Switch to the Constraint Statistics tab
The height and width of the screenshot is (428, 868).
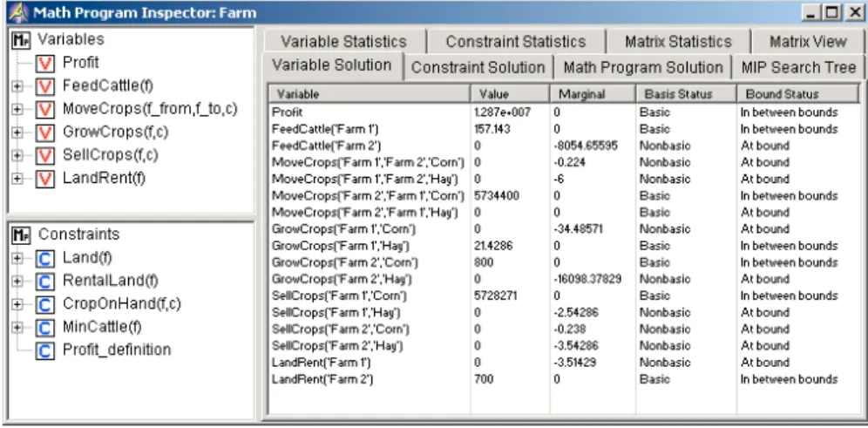[x=516, y=42]
